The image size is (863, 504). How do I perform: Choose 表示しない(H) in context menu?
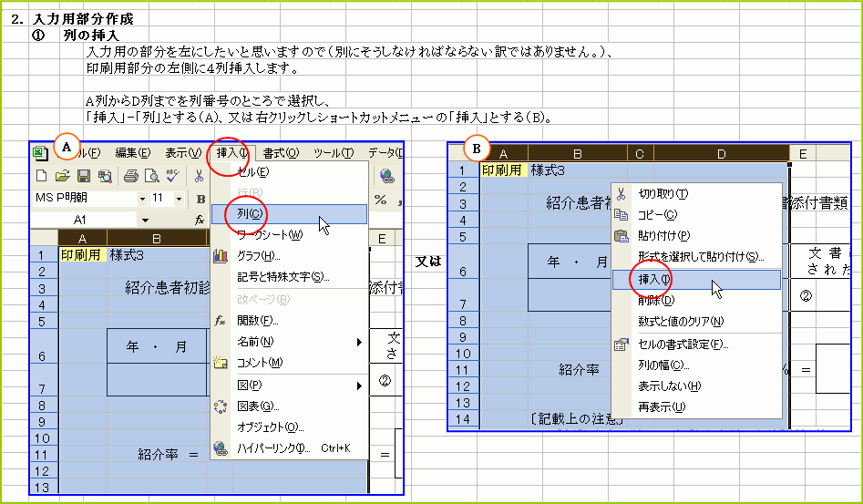point(697,386)
